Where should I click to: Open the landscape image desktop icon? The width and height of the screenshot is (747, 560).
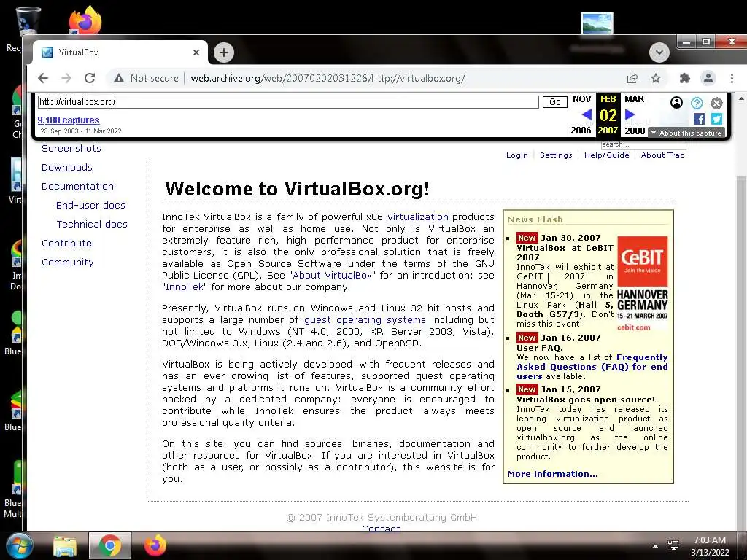click(597, 23)
